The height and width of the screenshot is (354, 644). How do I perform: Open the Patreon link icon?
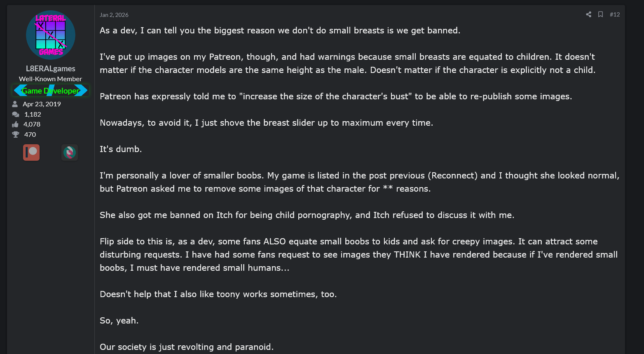point(31,152)
